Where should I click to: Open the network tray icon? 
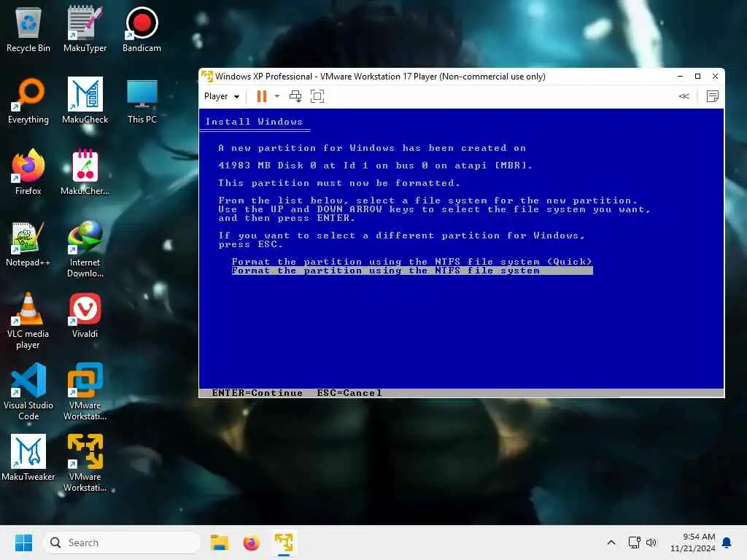point(634,542)
